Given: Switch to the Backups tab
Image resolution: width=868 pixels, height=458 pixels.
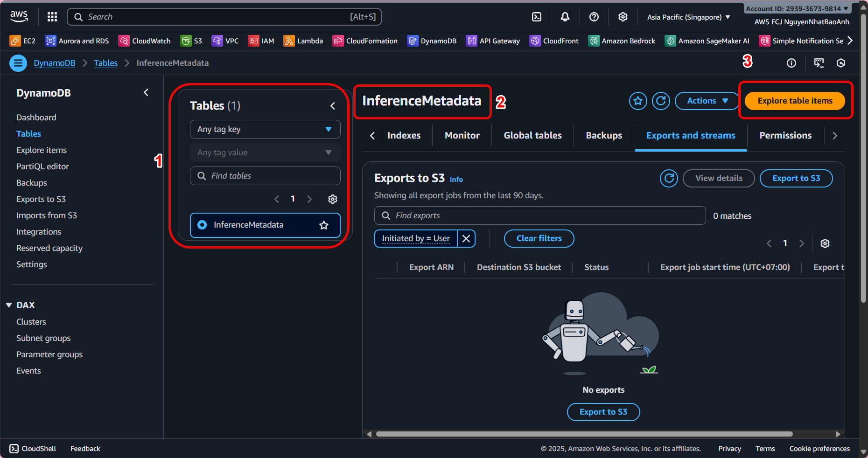Looking at the screenshot, I should coord(604,136).
